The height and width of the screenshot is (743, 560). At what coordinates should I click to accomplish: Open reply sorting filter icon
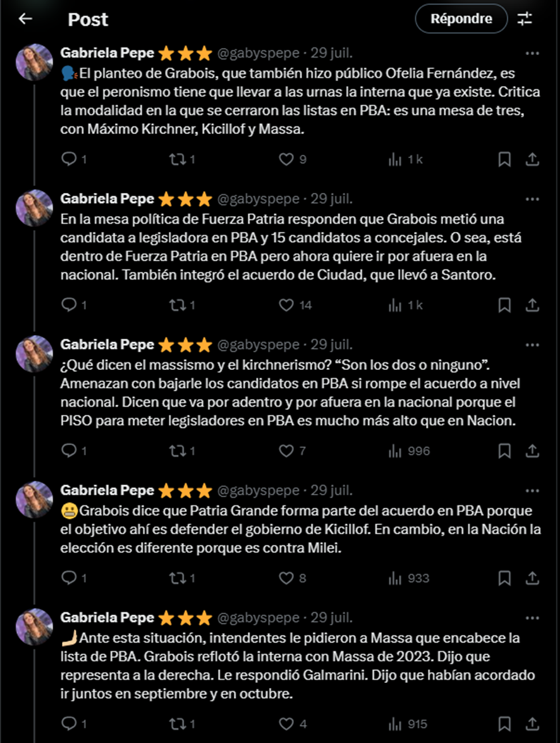[525, 19]
